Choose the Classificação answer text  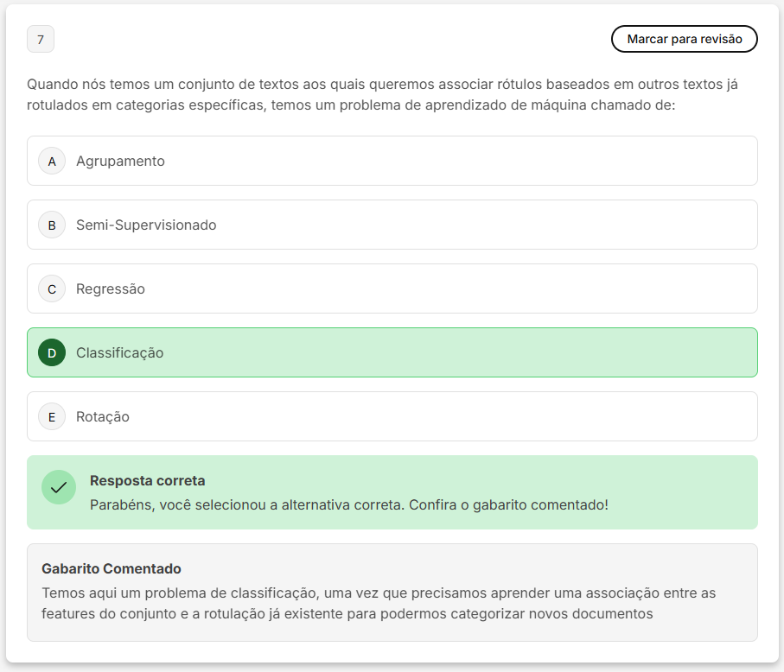pos(119,352)
